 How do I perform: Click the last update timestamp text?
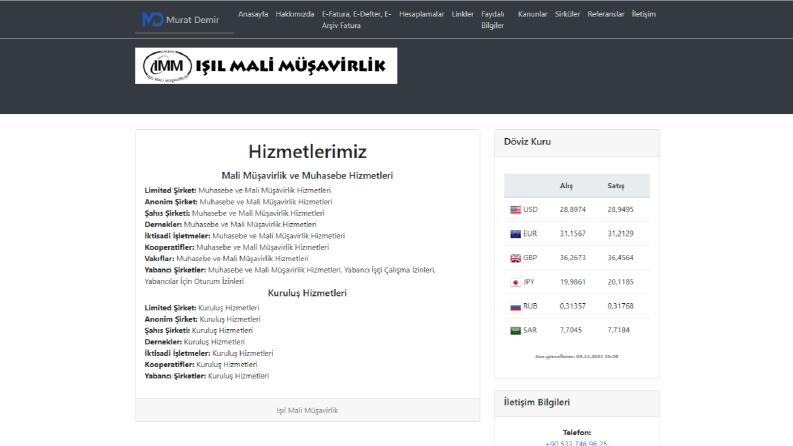point(577,356)
